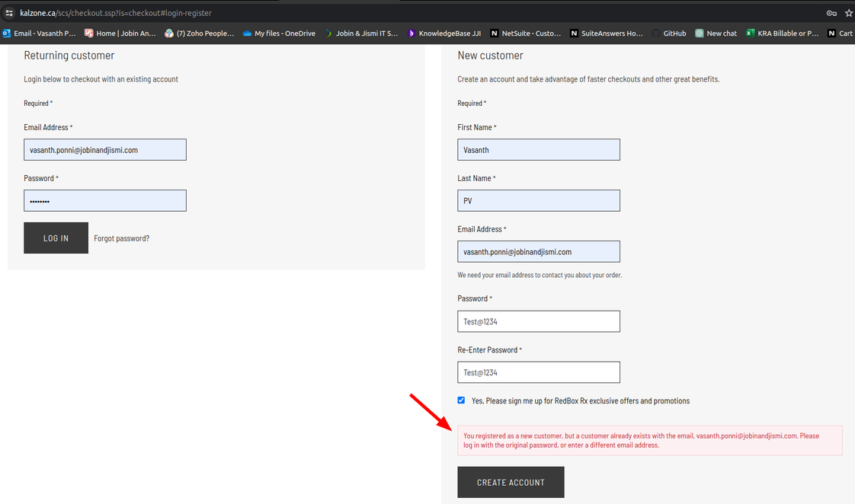
Task: Open the saved passwords key icon
Action: [831, 13]
